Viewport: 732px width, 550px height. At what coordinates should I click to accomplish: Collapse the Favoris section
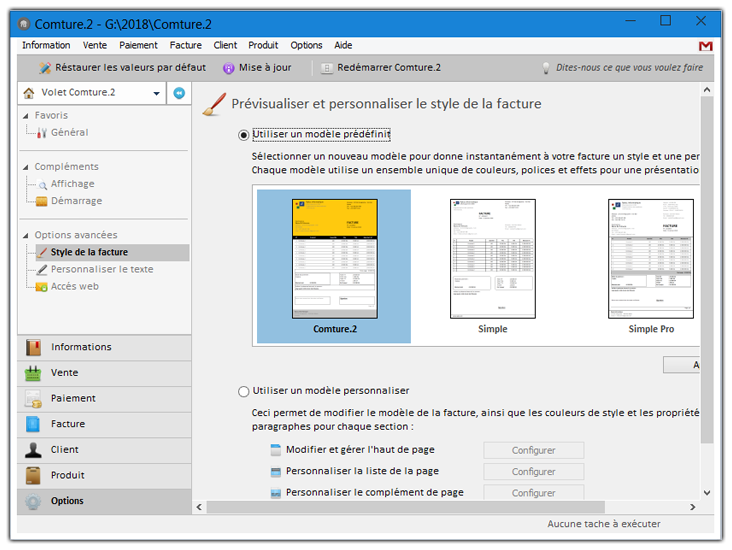click(25, 116)
